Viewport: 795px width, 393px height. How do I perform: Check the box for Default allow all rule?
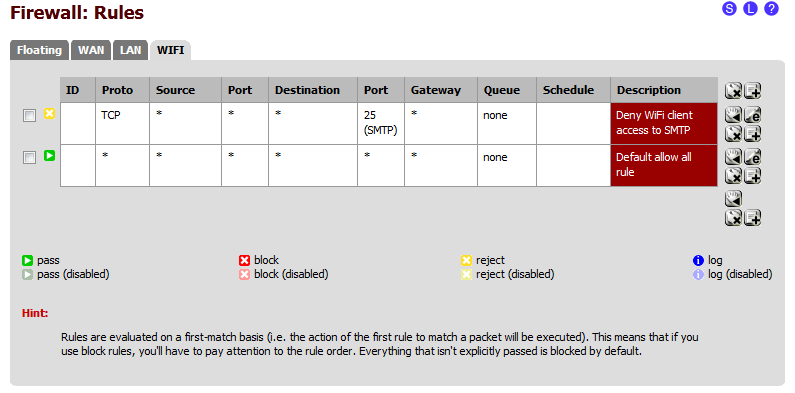point(29,158)
